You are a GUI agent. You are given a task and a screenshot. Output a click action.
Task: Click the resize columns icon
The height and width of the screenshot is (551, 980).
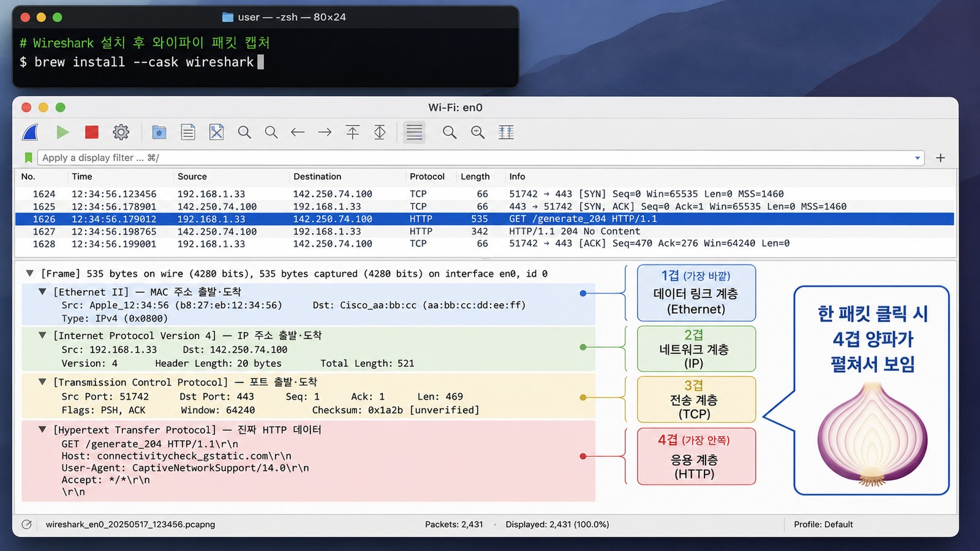click(506, 132)
